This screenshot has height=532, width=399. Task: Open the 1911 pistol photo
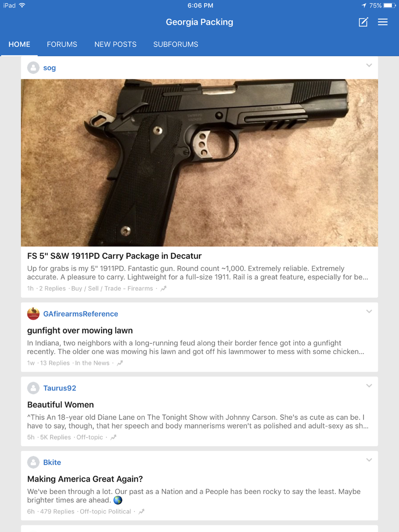(x=199, y=163)
